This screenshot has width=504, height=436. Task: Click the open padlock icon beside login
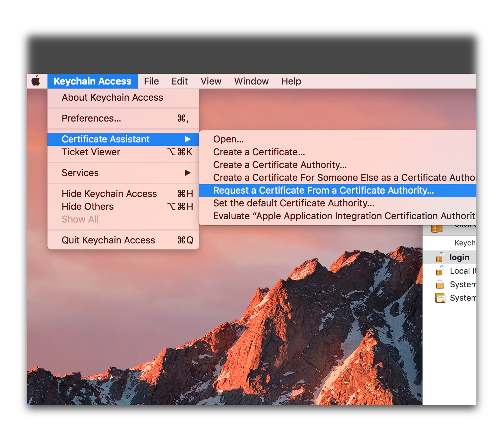click(x=440, y=257)
